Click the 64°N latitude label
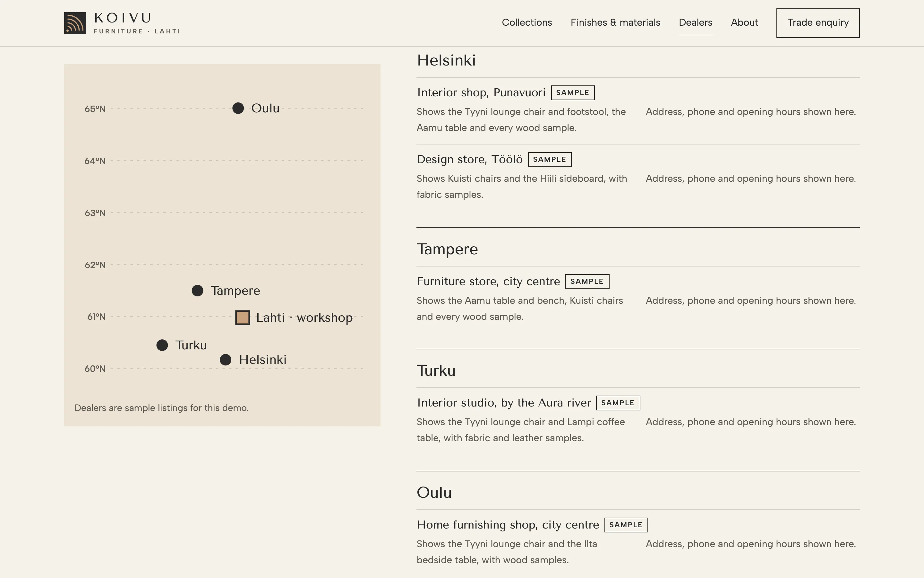The image size is (924, 578). click(95, 161)
